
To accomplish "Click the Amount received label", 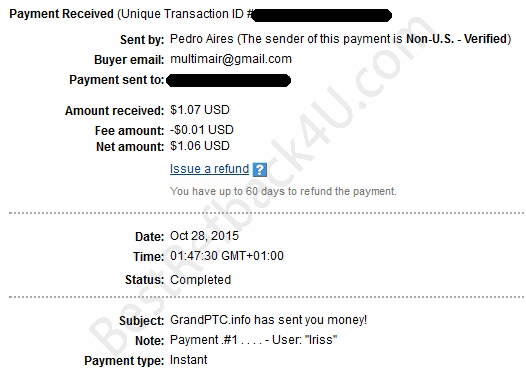I will (114, 111).
